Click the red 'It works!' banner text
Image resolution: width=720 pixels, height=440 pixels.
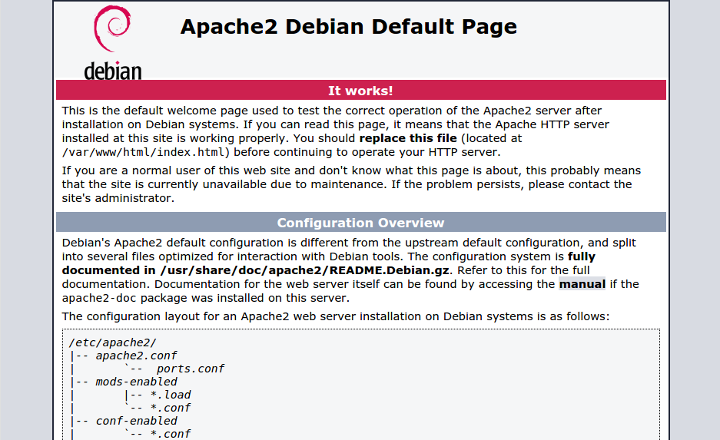pos(360,90)
